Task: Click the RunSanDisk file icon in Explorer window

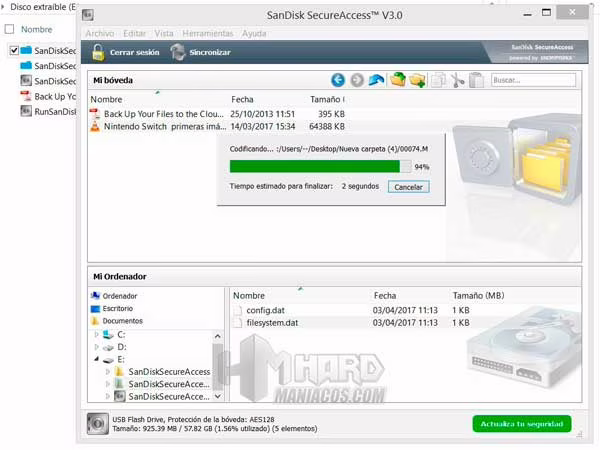Action: [x=26, y=111]
